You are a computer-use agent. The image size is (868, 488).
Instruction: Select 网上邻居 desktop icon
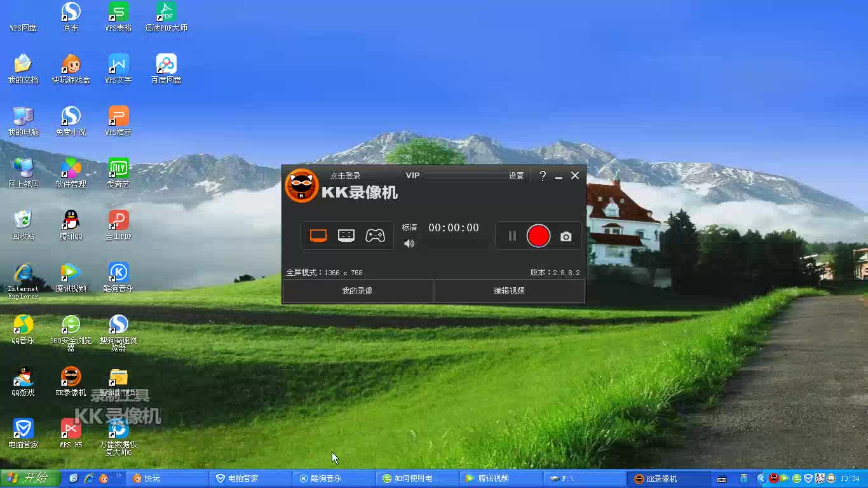point(23,173)
